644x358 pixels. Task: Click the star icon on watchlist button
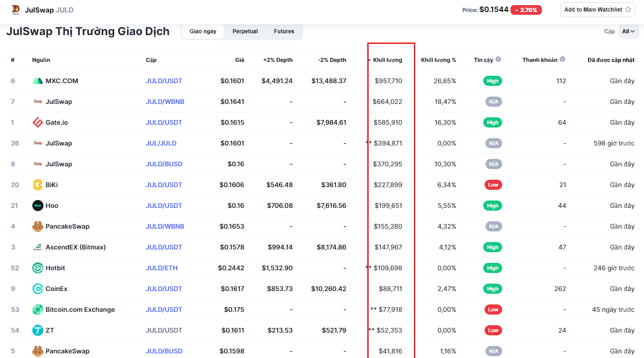[x=628, y=10]
